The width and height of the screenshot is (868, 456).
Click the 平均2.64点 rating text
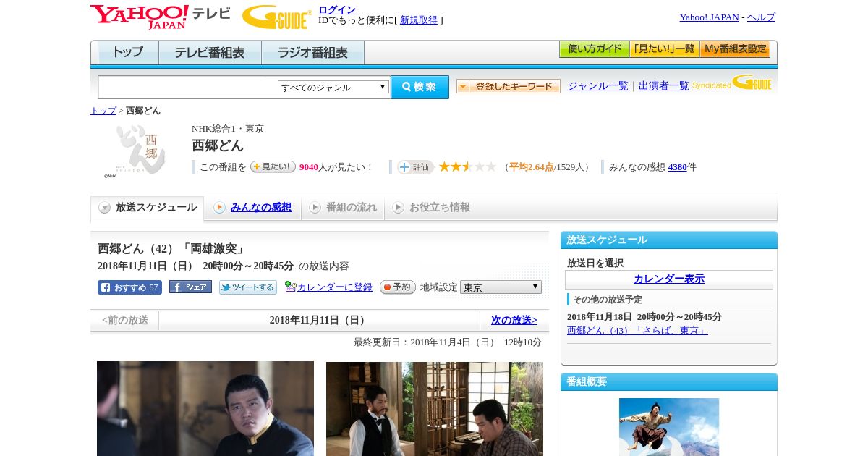532,167
